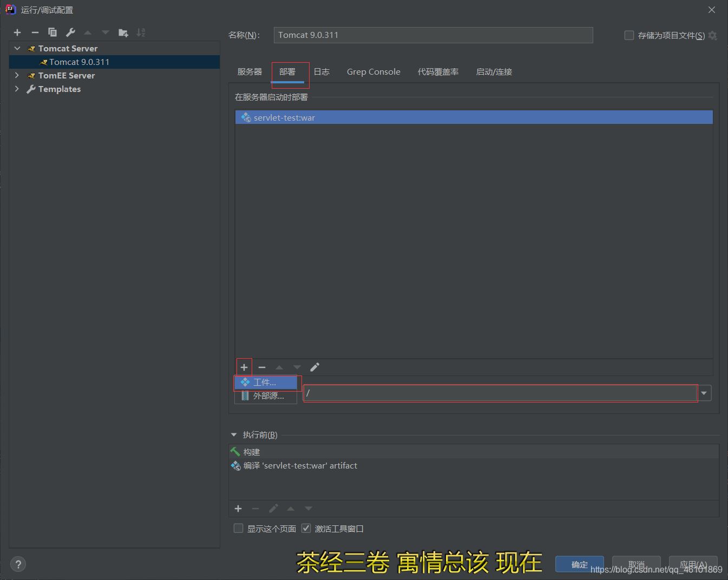Create new configuration folder
This screenshot has height=580, width=728.
123,32
